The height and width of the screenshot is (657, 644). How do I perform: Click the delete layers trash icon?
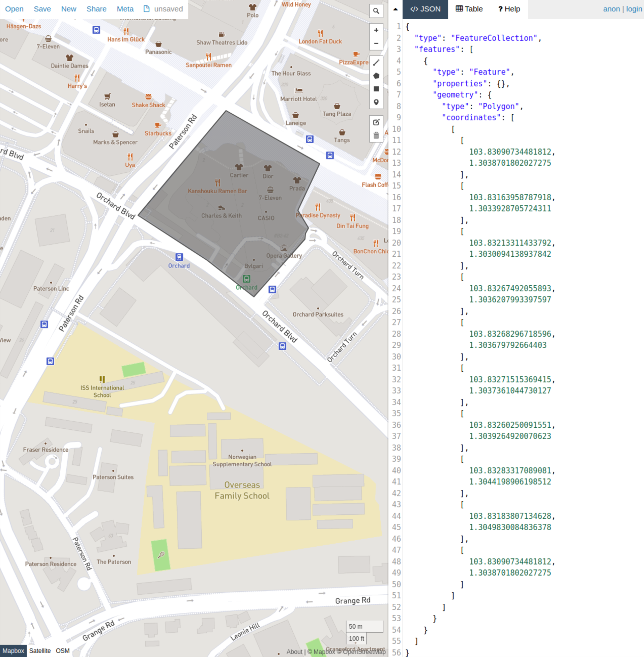[x=376, y=135]
